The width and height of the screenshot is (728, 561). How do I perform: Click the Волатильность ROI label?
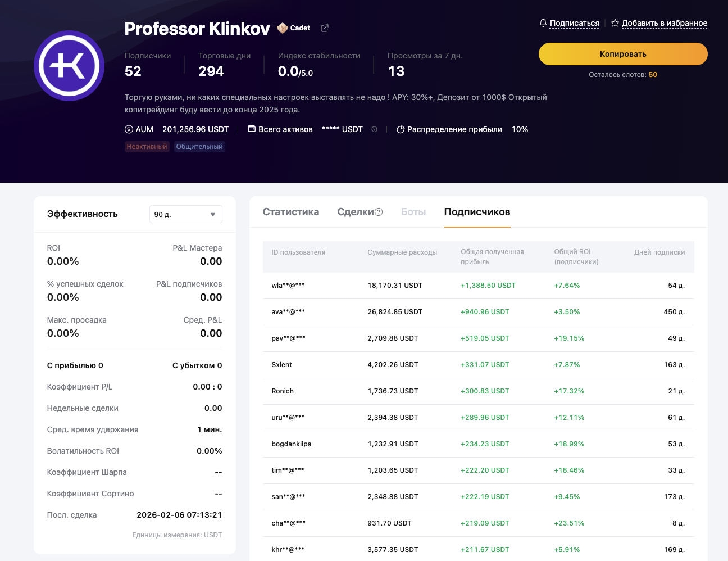click(83, 451)
